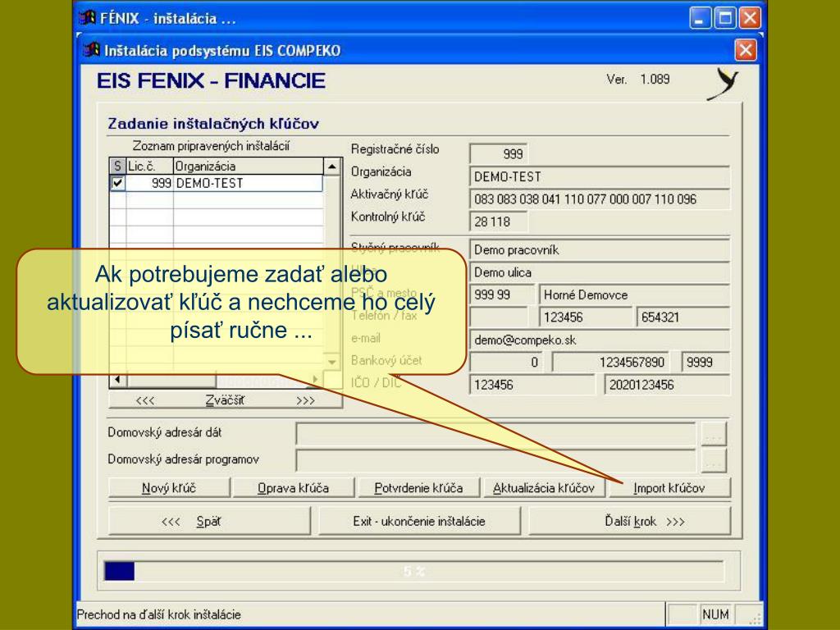Viewport: 840px width, 630px height.
Task: Proceed with the Ďalší krok button
Action: 629,521
